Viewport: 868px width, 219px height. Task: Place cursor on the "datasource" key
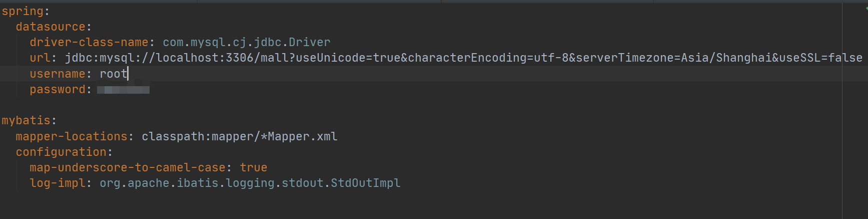click(50, 27)
